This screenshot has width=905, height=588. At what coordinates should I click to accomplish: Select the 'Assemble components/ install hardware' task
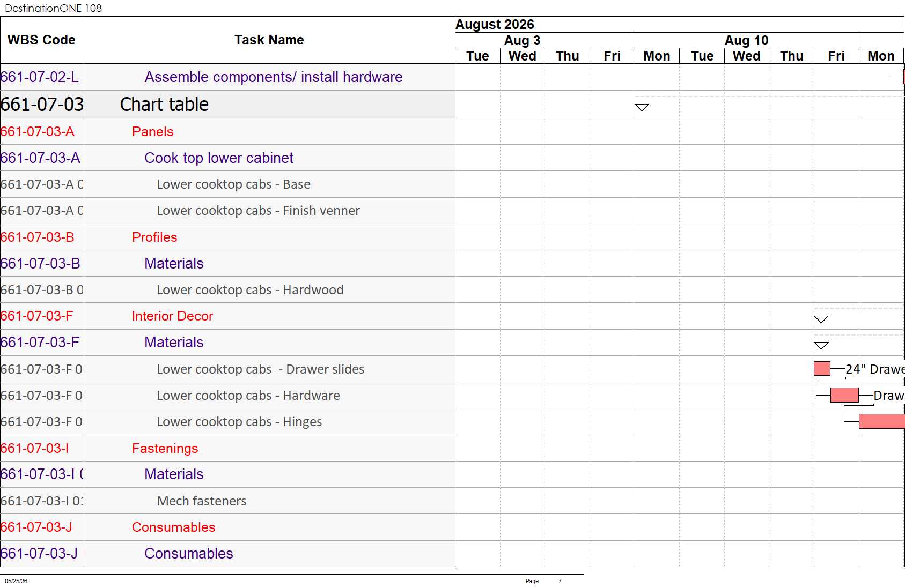(x=274, y=77)
